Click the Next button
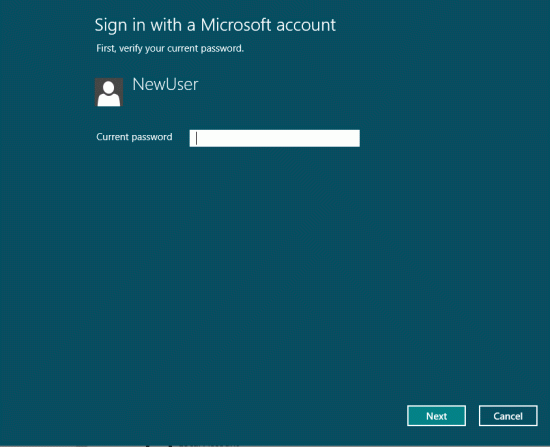 tap(436, 416)
